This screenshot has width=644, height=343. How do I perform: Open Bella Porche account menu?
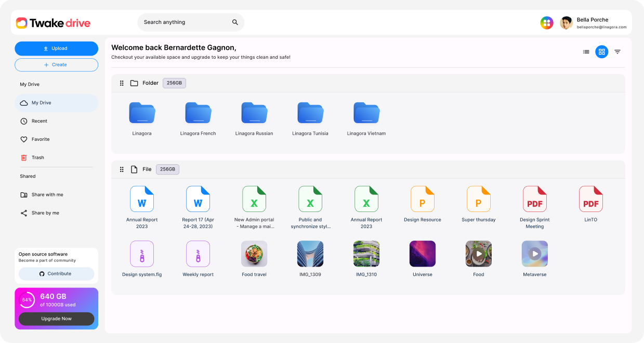593,22
